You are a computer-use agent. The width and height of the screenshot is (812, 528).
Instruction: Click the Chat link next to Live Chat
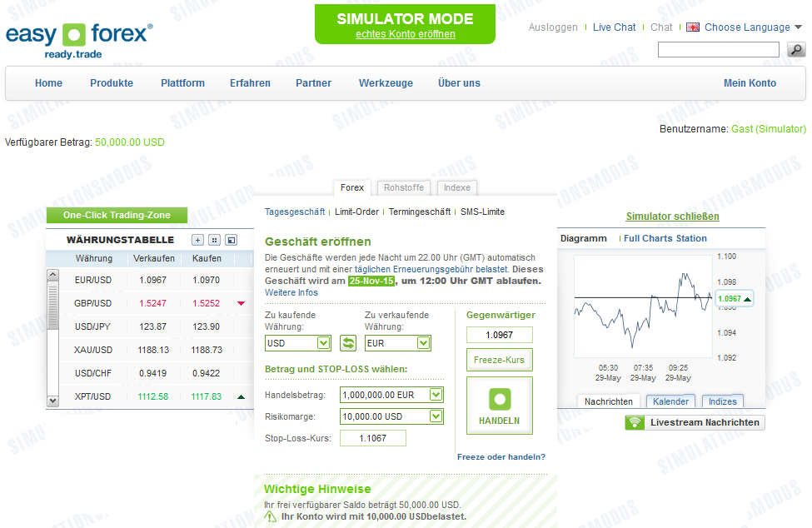[x=661, y=27]
